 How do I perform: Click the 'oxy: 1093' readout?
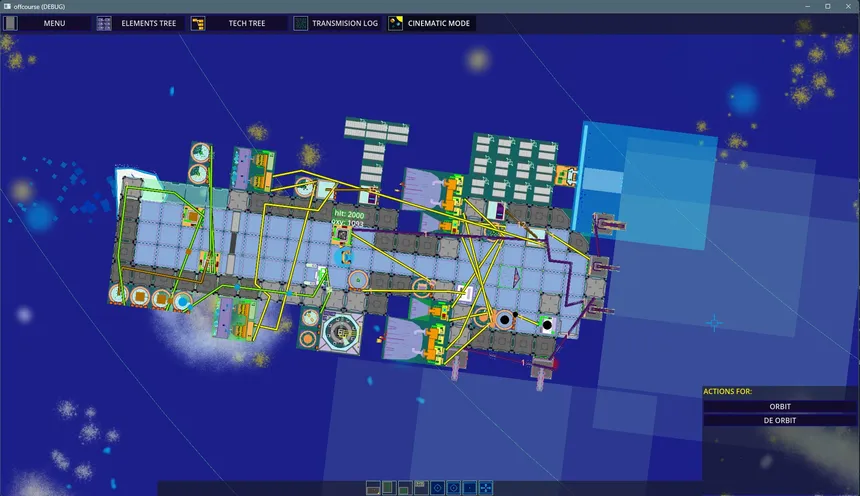click(348, 223)
